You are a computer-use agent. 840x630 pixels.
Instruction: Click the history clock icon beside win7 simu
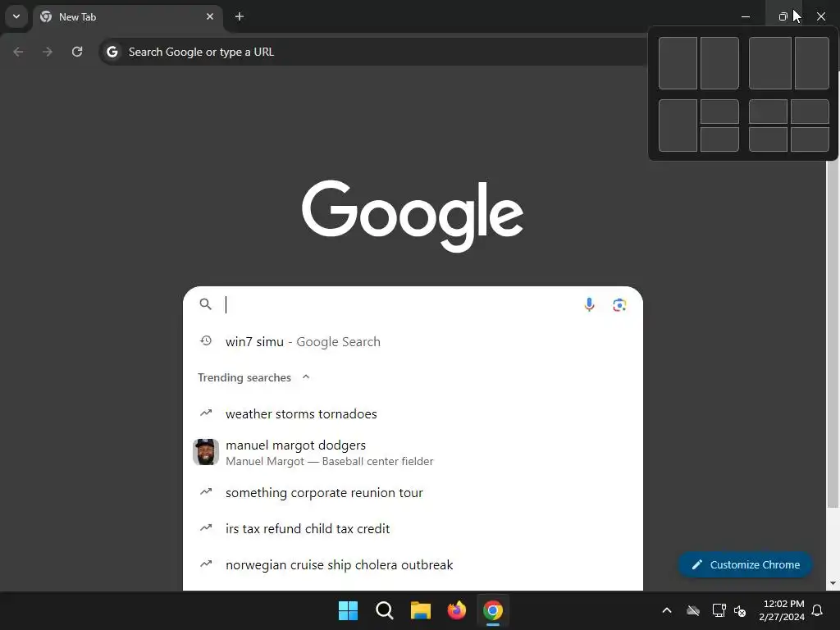[x=206, y=340]
